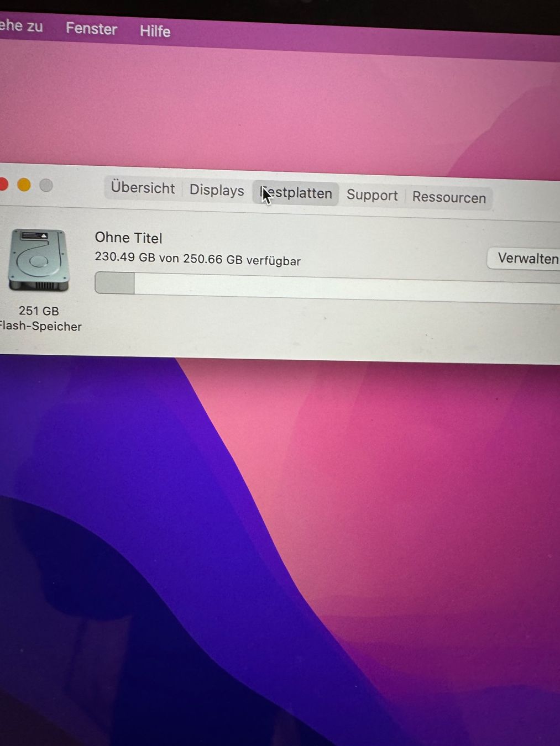
Task: Click the flash storage drive icon
Action: (39, 260)
